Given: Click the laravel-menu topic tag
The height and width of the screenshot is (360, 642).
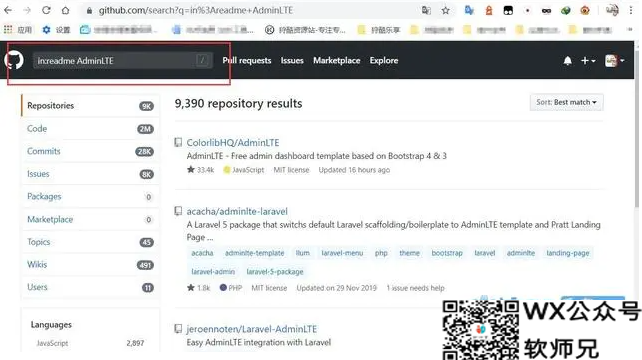Looking at the screenshot, I should tap(342, 253).
